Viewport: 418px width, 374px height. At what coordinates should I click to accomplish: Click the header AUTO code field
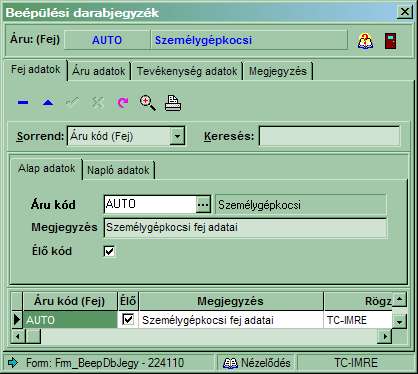pyautogui.click(x=107, y=40)
